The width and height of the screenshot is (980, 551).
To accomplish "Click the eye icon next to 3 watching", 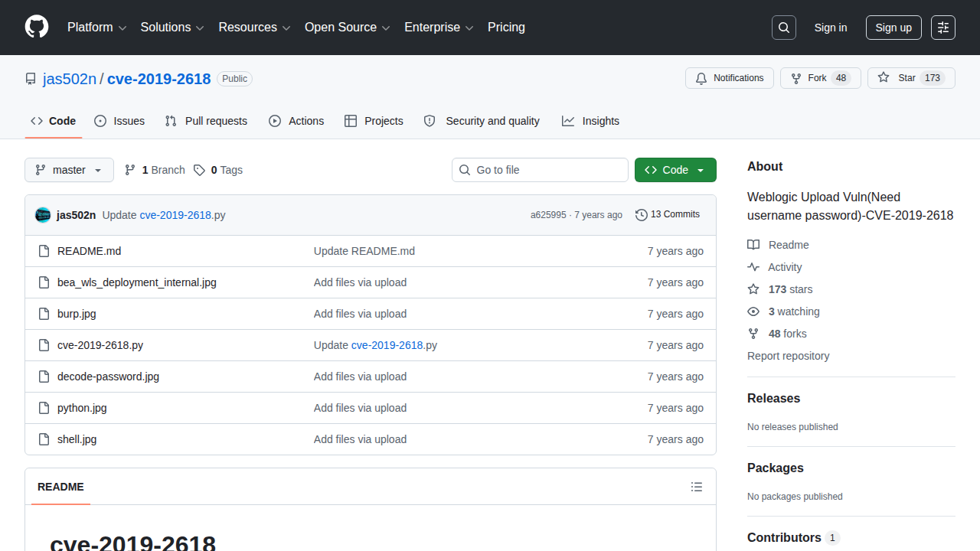I will click(753, 311).
